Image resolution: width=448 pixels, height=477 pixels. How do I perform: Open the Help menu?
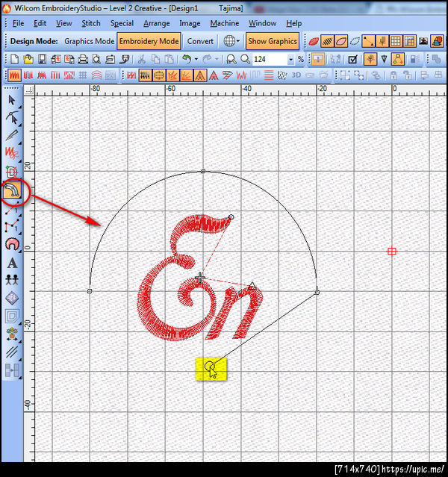click(294, 23)
